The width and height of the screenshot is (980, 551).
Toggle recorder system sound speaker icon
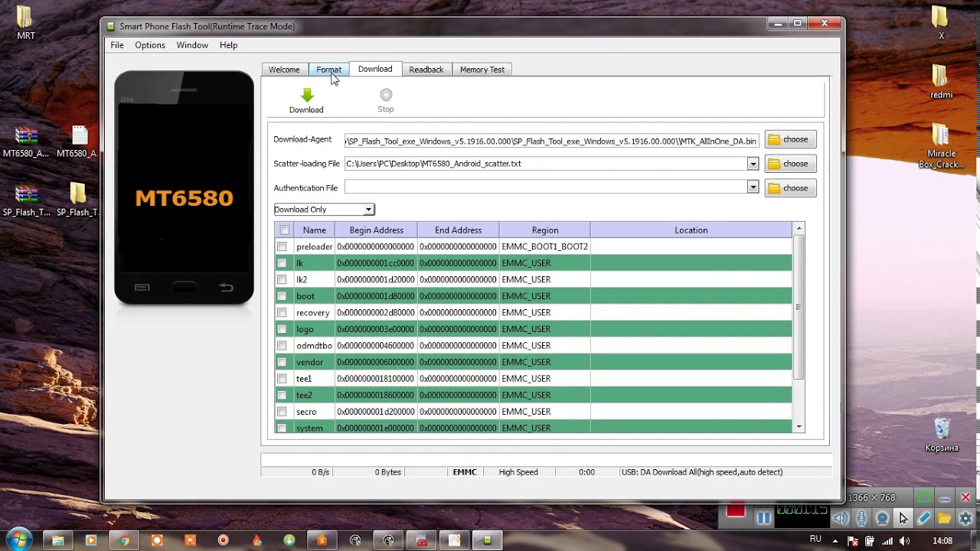pyautogui.click(x=841, y=518)
